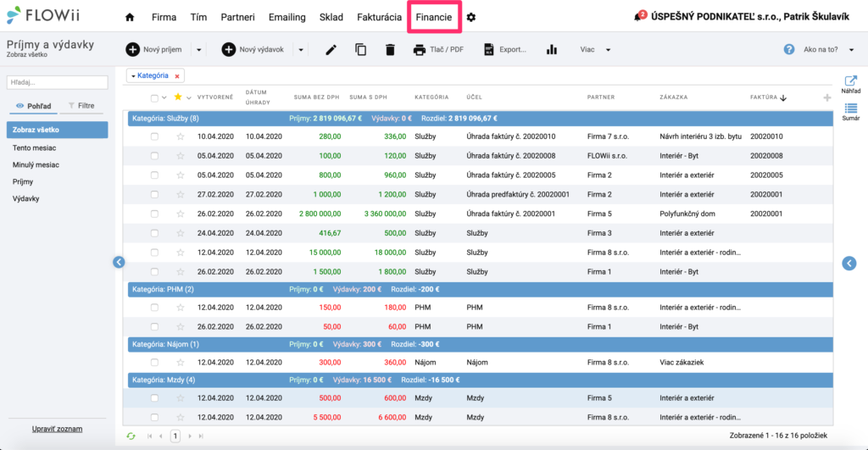Viewport: 868px width, 450px height.
Task: Switch to the Pohľad tab
Action: coord(34,106)
